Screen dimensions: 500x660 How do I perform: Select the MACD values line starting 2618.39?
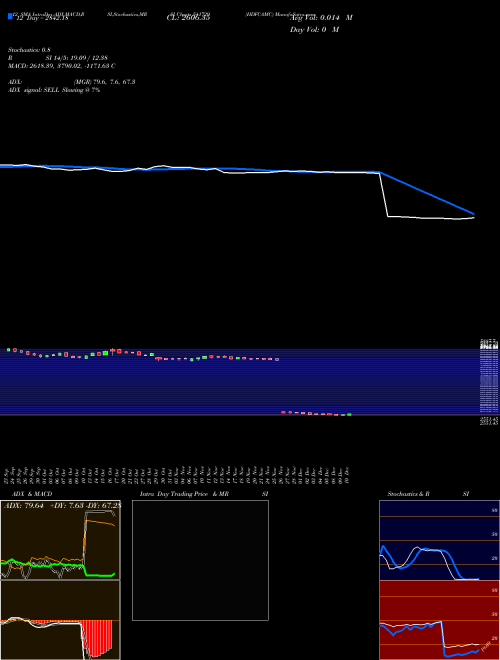coord(62,66)
